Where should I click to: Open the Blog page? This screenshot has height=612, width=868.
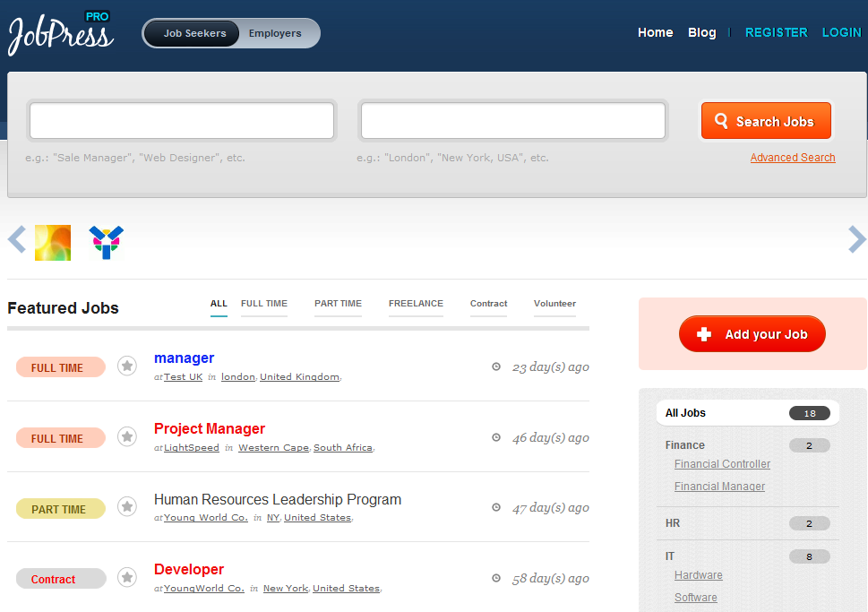coord(702,32)
